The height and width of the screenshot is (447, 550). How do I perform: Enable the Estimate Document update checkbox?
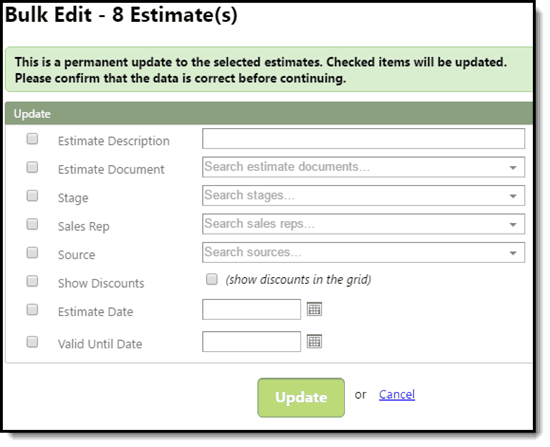tap(32, 167)
